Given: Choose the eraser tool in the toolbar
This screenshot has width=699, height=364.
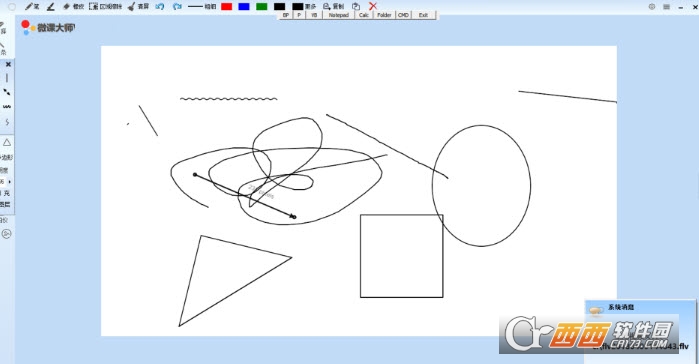Looking at the screenshot, I should pos(74,6).
